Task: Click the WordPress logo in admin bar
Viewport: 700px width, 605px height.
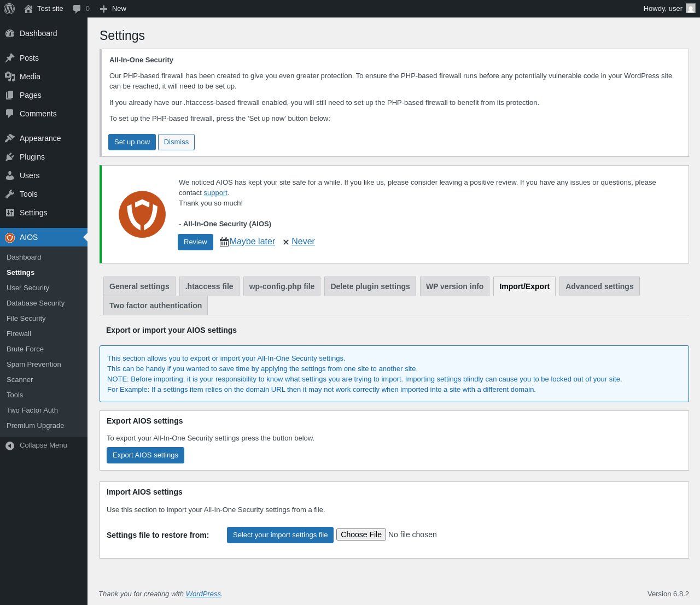Action: point(9,9)
